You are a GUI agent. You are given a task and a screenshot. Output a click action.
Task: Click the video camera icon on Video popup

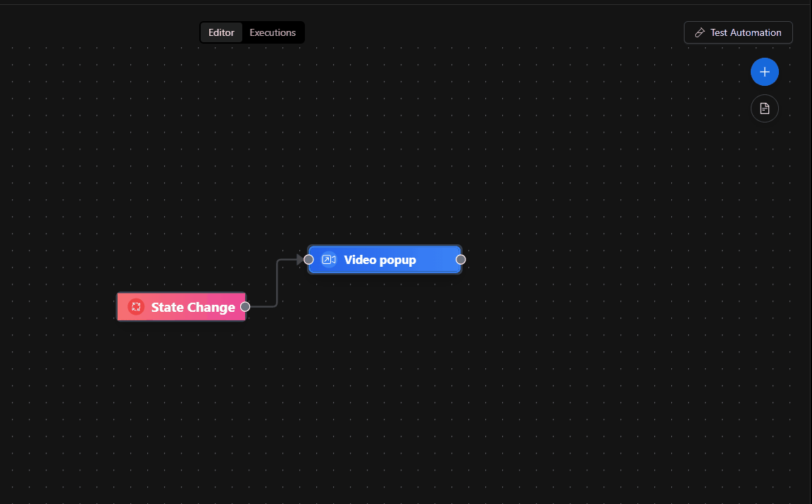point(328,260)
